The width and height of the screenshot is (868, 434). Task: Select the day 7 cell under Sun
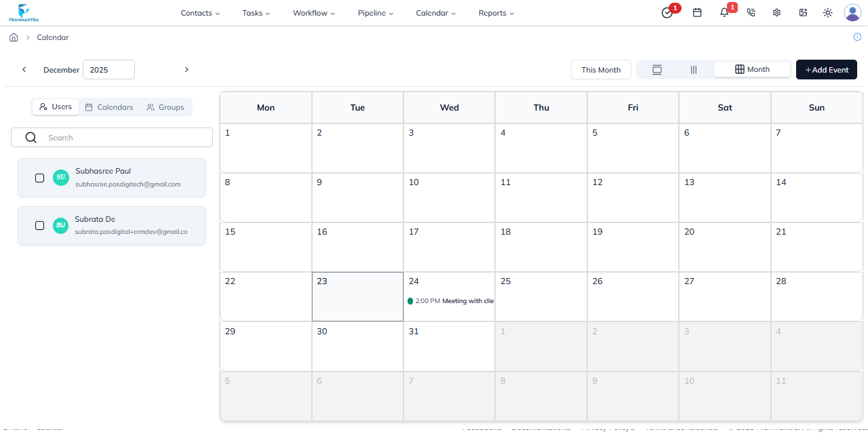pos(816,148)
